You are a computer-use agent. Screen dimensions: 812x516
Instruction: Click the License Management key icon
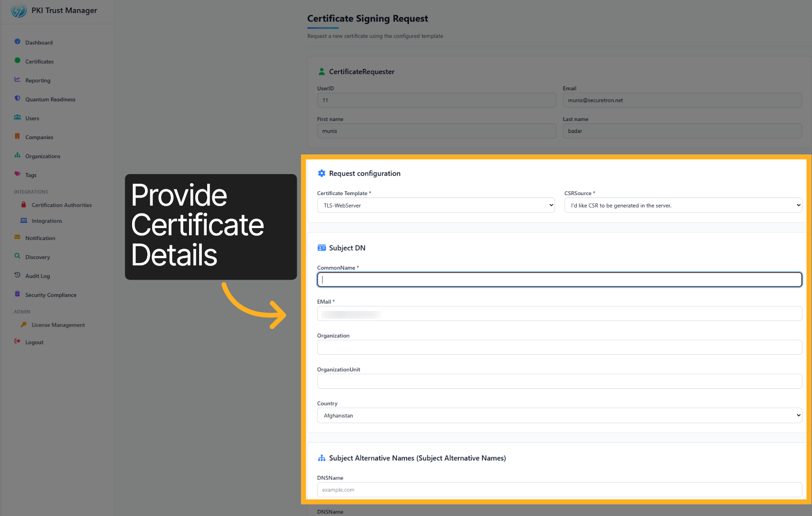click(23, 325)
